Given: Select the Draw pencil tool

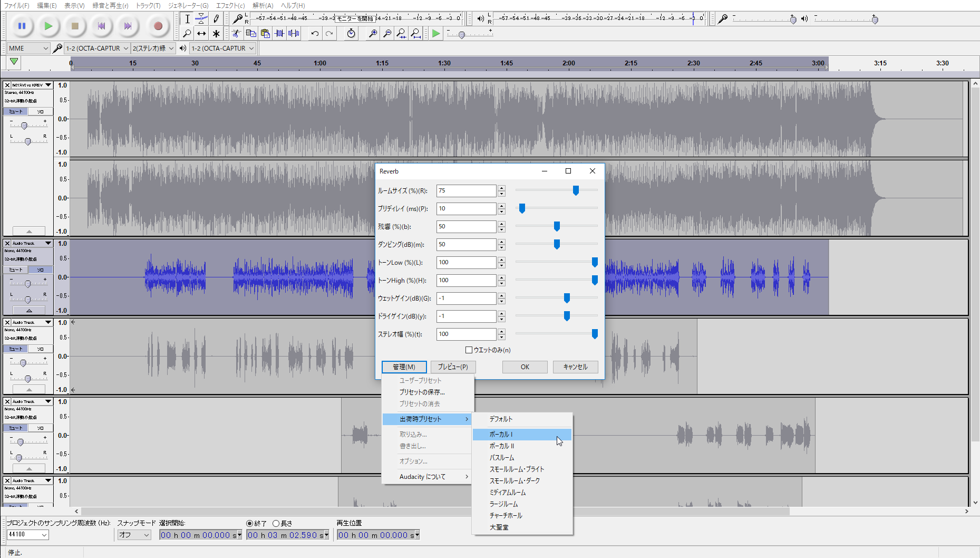Looking at the screenshot, I should pyautogui.click(x=216, y=19).
